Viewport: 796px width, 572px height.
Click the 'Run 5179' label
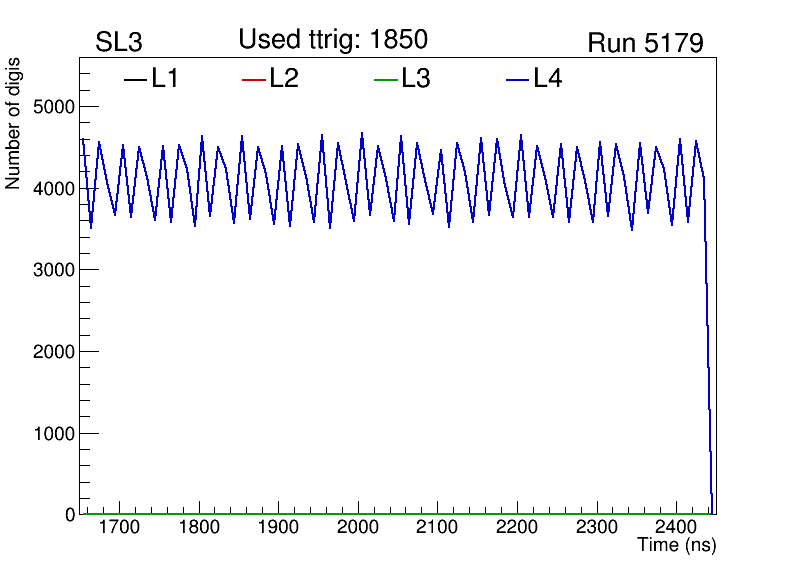645,43
